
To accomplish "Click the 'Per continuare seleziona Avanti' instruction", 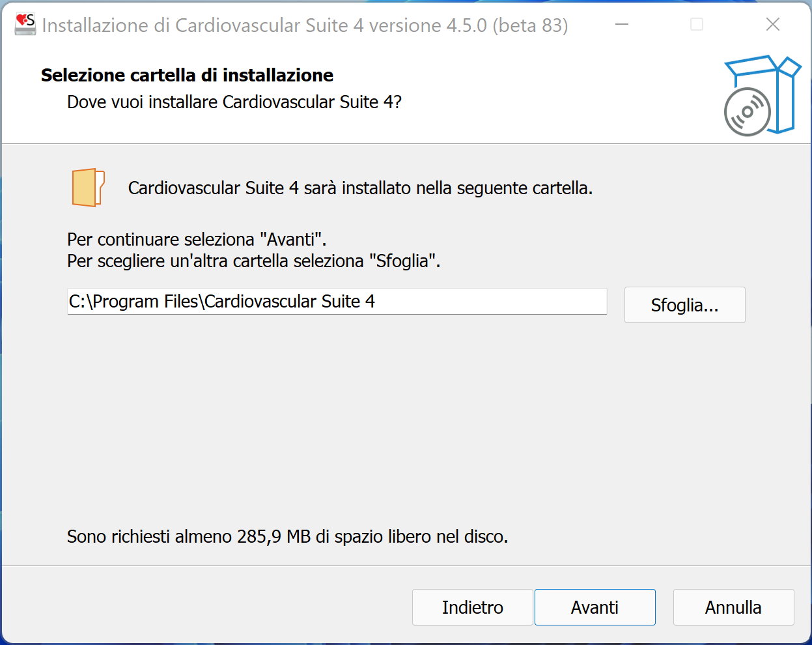I will click(197, 239).
